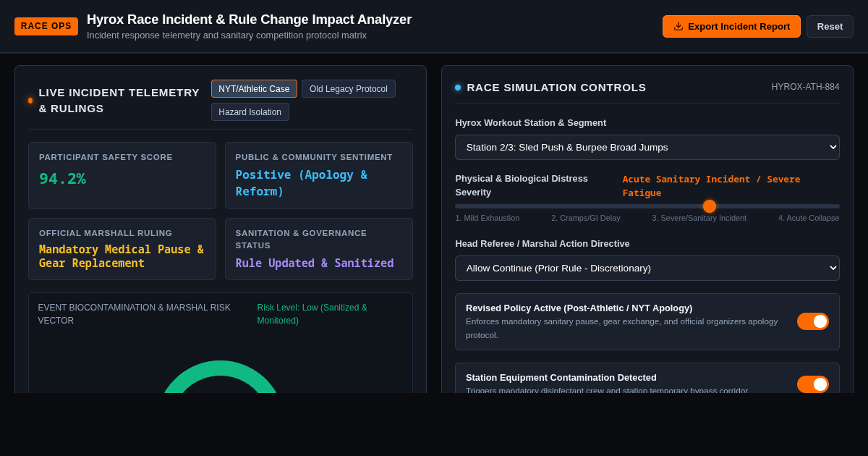Click the RACE OPS badge
This screenshot has height=456, width=868.
[46, 26]
